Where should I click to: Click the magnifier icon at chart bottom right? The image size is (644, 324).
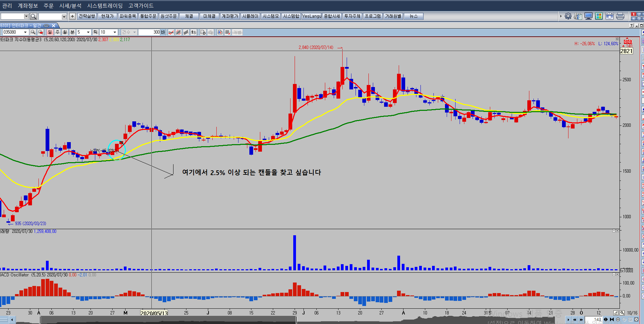622,313
